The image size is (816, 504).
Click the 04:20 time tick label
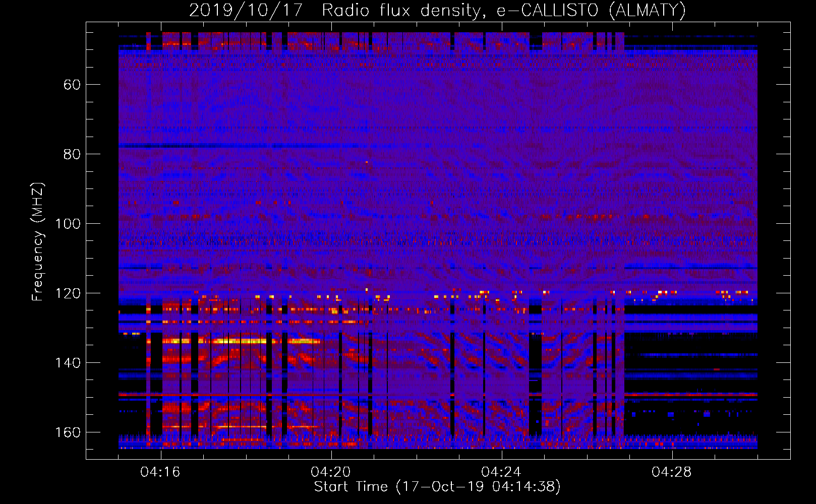coord(331,472)
